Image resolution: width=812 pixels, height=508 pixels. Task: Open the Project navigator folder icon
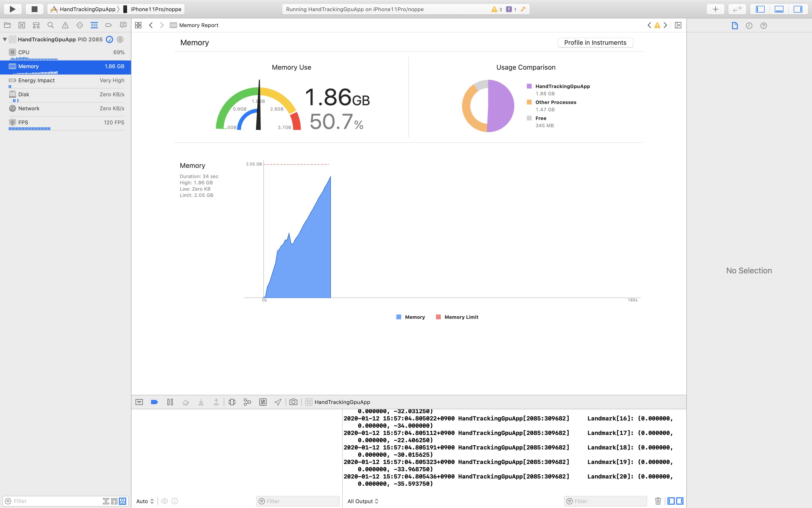click(x=7, y=25)
